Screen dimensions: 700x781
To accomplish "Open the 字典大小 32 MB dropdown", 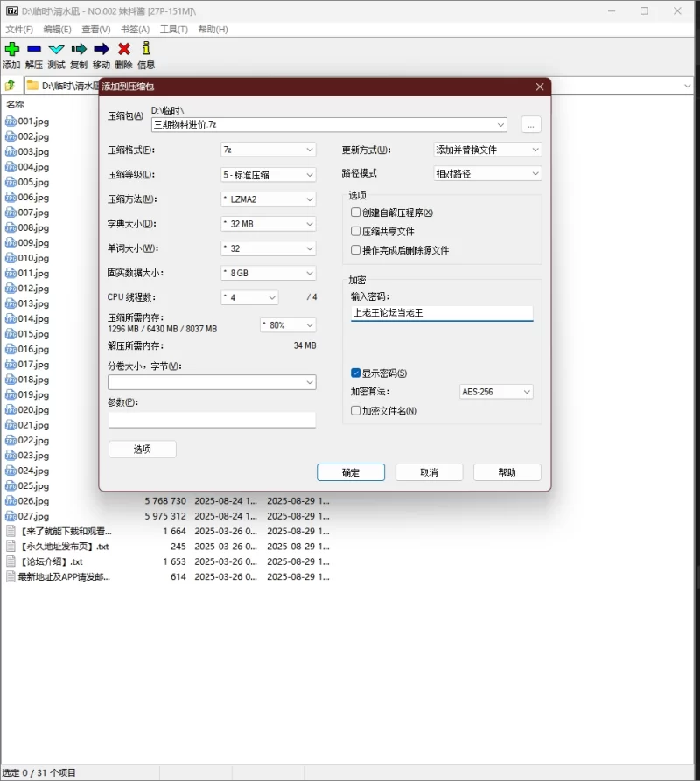I will tap(268, 224).
